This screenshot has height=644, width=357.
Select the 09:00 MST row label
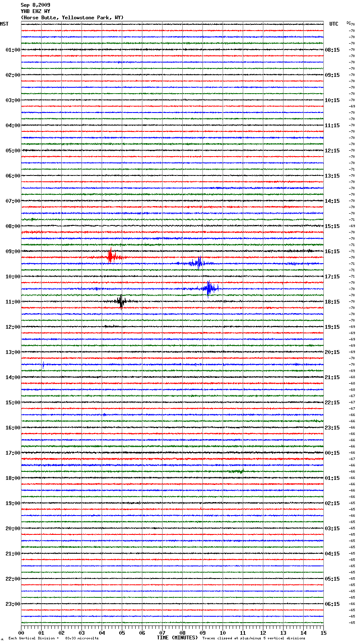click(x=13, y=251)
